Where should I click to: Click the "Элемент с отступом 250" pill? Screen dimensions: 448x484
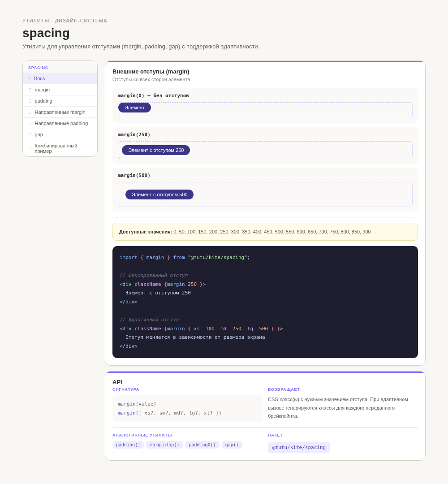[156, 150]
